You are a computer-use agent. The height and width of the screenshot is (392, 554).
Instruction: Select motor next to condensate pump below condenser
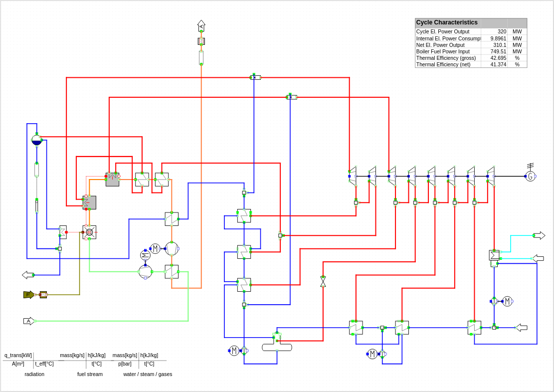(507, 301)
